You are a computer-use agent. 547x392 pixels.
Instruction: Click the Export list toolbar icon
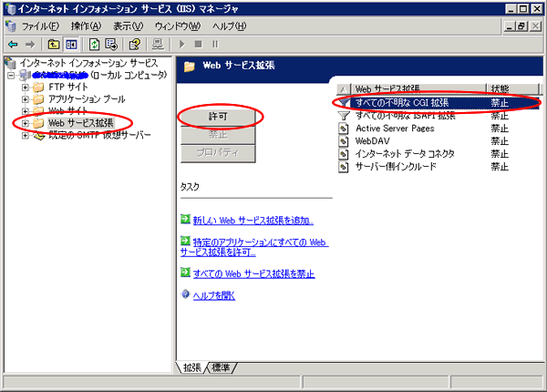tap(111, 43)
